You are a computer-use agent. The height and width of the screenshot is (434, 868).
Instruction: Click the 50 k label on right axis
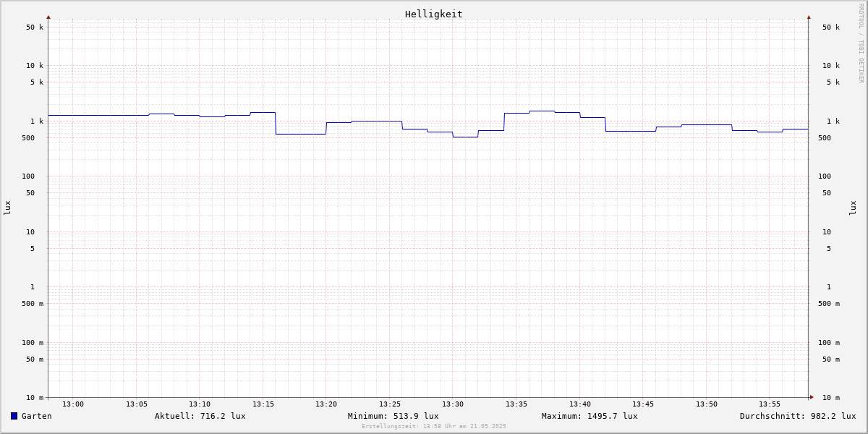point(831,27)
